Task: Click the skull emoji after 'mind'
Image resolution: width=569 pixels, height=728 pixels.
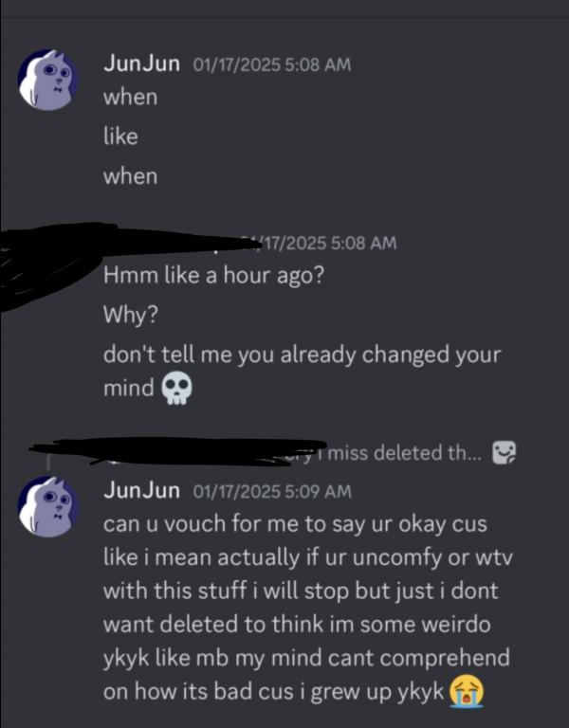Action: click(176, 388)
